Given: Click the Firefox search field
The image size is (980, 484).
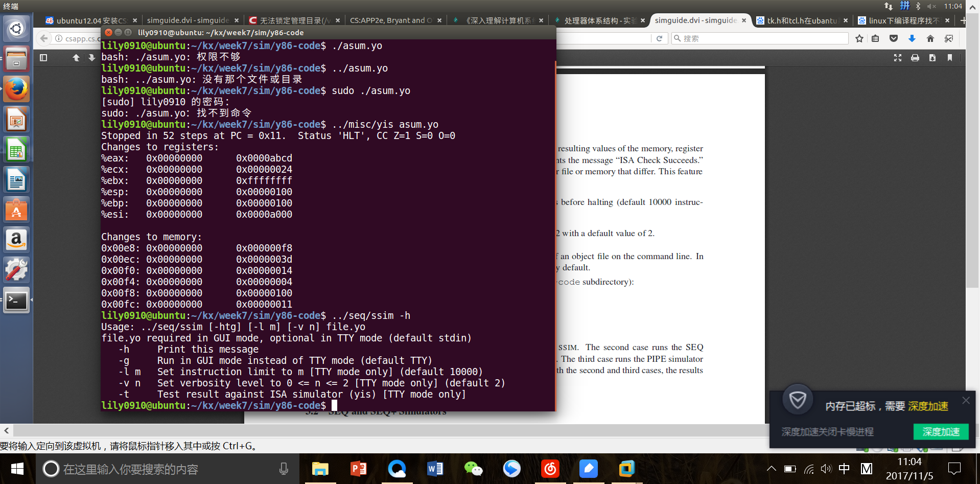Looking at the screenshot, I should click(760, 38).
